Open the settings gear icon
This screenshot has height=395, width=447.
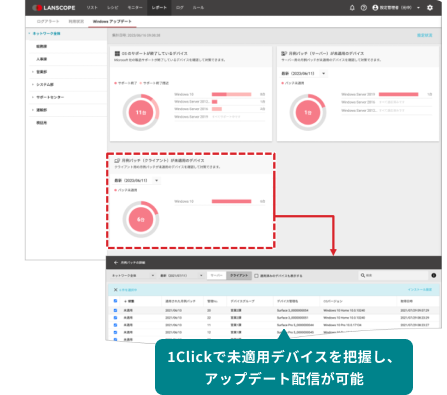pos(430,8)
